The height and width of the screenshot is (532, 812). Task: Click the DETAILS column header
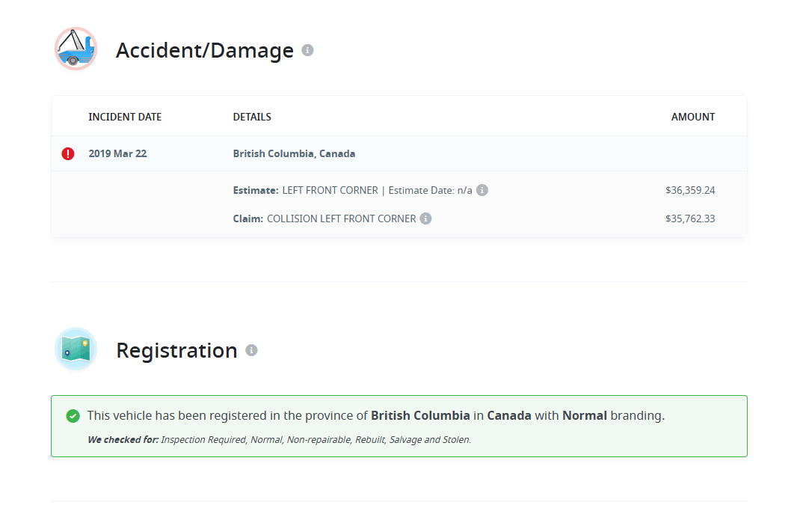pyautogui.click(x=252, y=117)
